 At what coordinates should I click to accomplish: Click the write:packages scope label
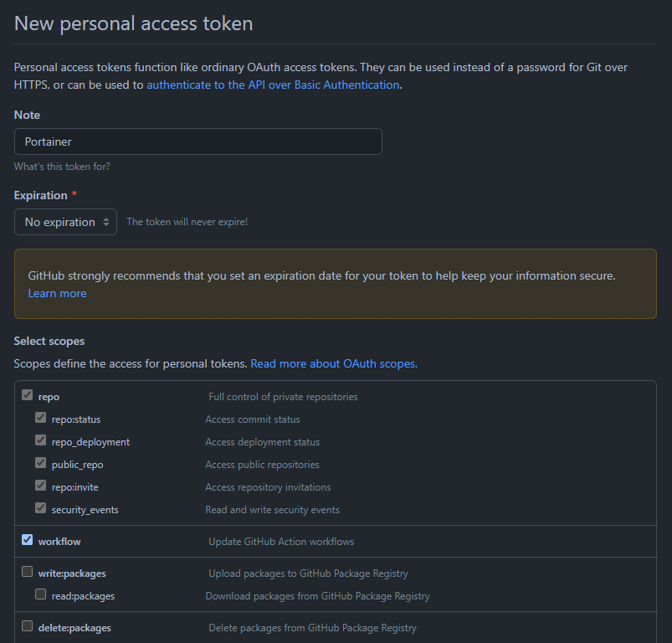click(72, 574)
